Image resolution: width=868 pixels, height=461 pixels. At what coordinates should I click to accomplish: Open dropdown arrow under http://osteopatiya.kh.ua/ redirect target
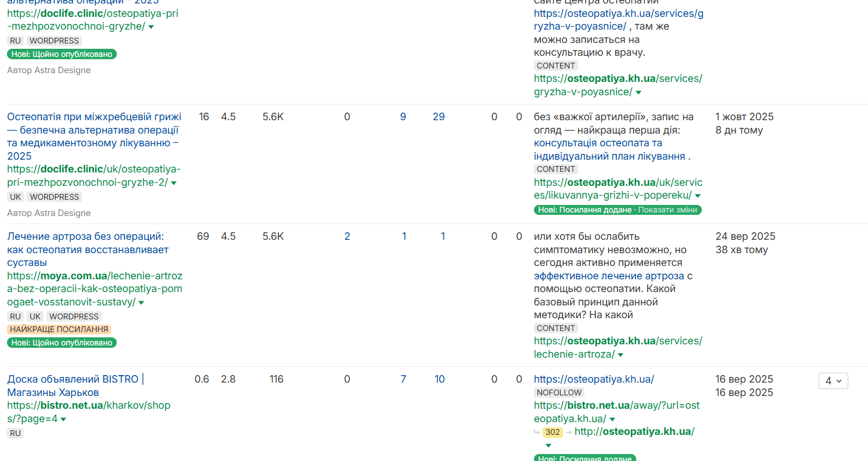pos(548,445)
